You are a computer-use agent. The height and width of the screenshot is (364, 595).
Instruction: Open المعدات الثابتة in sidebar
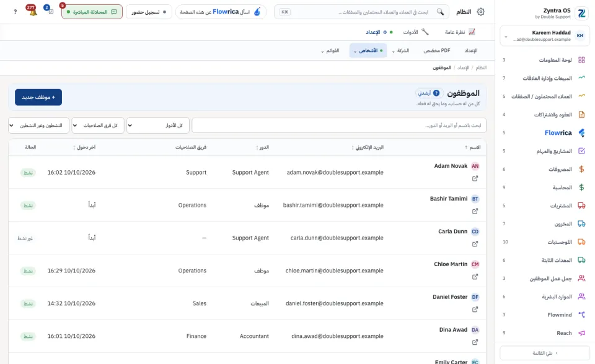click(545, 260)
